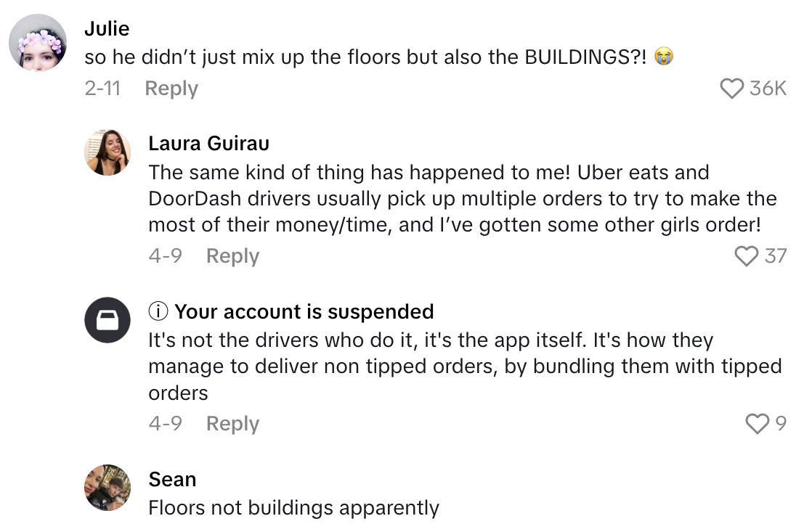
Task: Reply to Julie's comment
Action: tap(171, 88)
